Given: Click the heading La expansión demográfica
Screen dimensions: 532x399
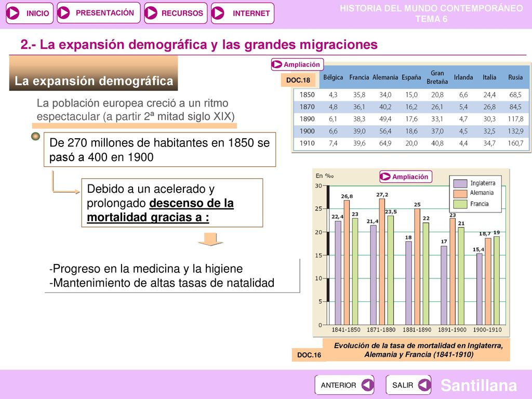Looking at the screenshot, I should pos(94,81).
